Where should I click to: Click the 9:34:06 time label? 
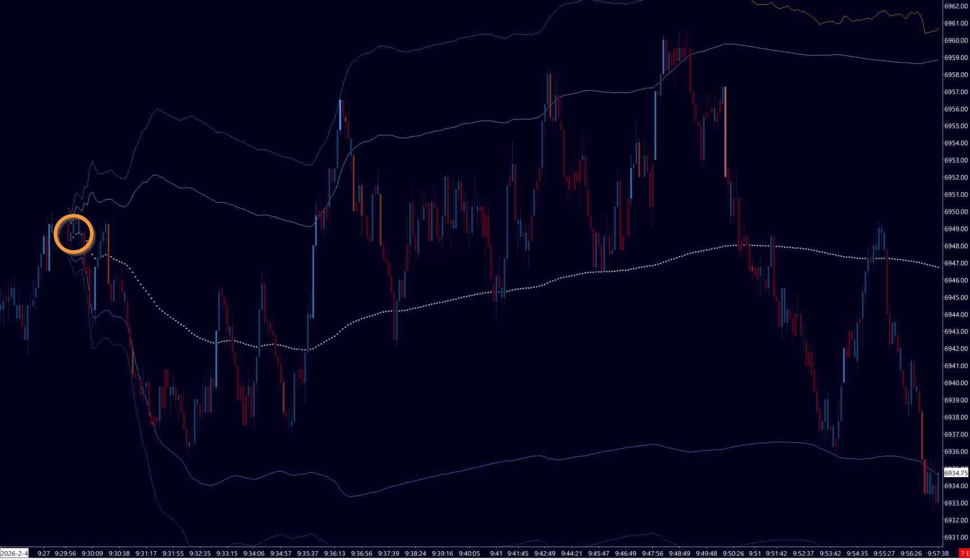click(254, 553)
